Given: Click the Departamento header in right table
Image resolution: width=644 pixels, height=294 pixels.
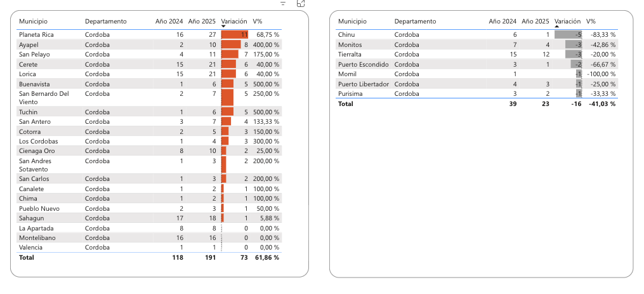Looking at the screenshot, I should coord(415,22).
